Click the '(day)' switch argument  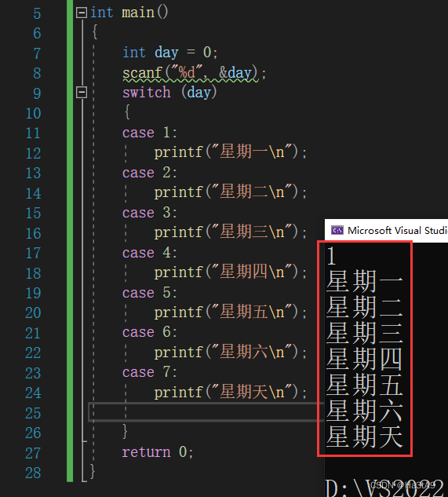(199, 93)
